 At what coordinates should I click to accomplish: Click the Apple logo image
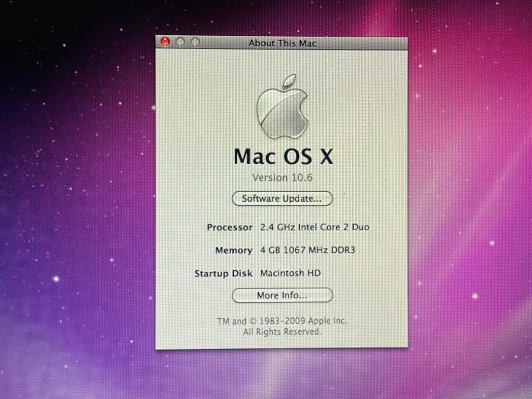282,107
